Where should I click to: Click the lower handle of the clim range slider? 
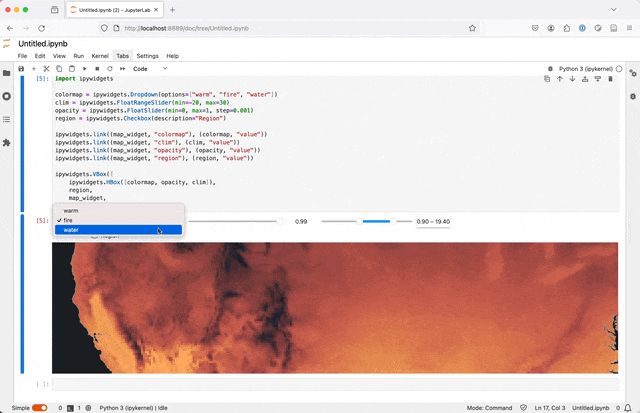pos(359,222)
